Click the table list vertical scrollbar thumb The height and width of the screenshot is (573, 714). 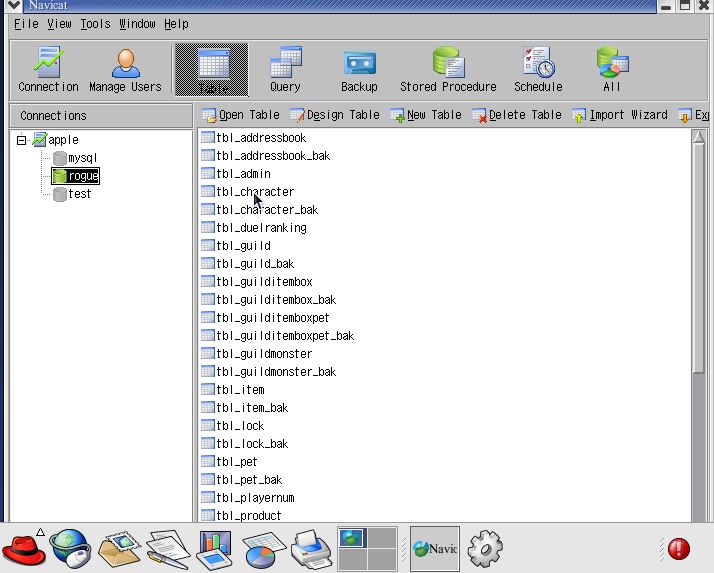699,259
